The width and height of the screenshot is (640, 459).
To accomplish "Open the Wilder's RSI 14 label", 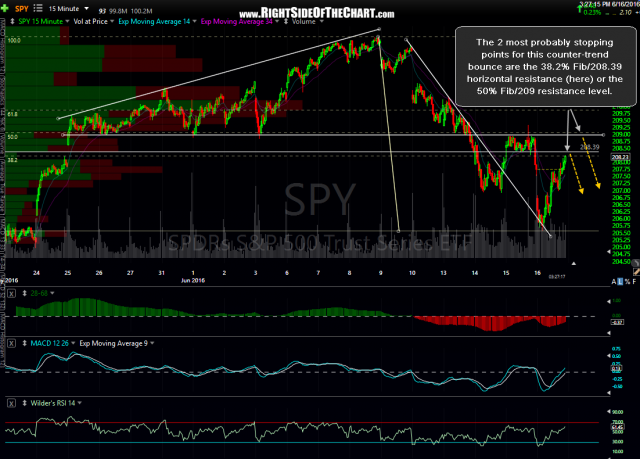I will (53, 403).
